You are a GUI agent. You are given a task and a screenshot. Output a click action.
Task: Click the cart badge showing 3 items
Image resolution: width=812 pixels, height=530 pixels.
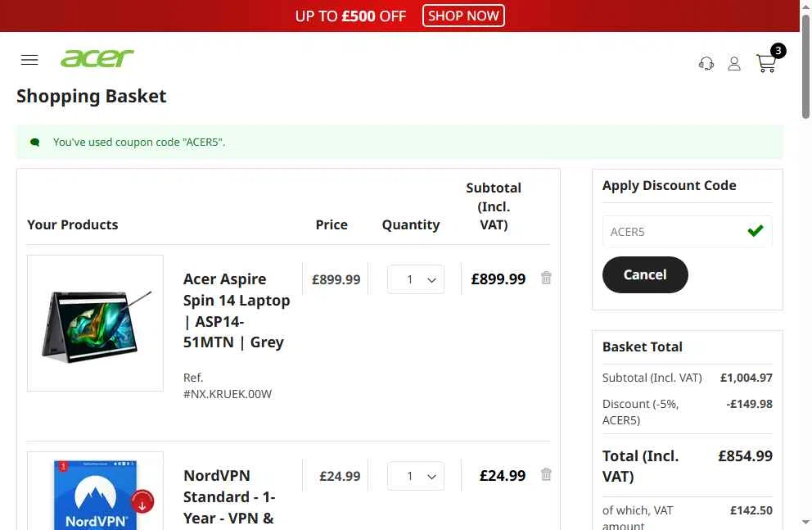pyautogui.click(x=778, y=51)
